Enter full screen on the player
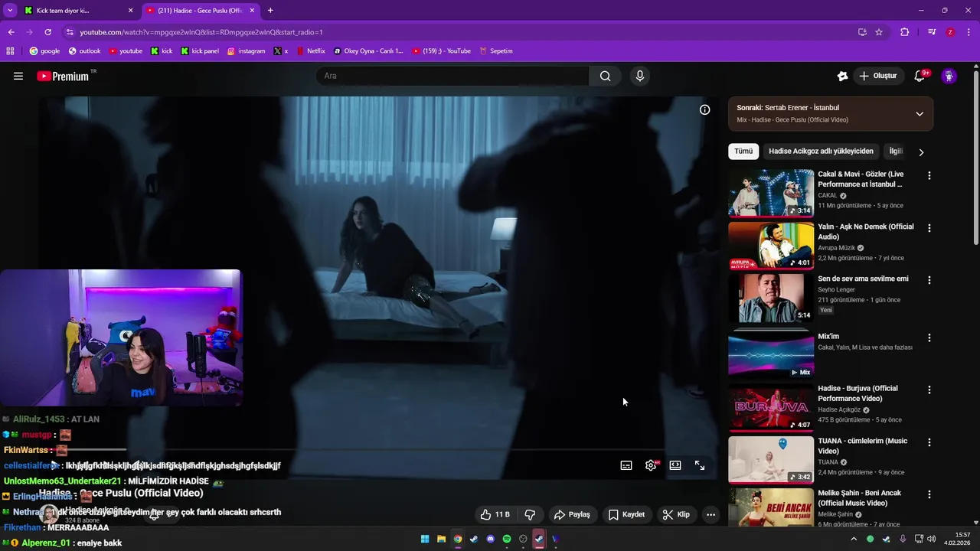The width and height of the screenshot is (980, 551). coord(700,465)
